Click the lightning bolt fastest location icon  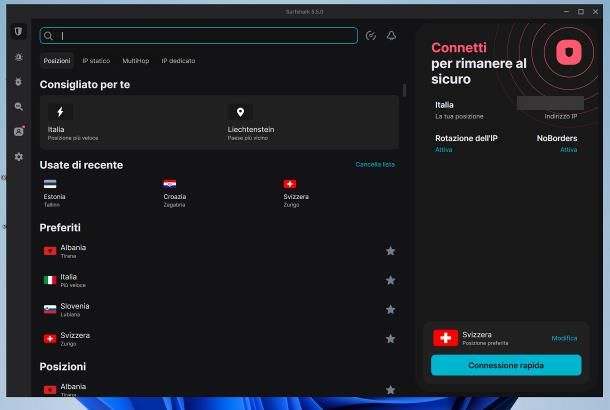click(x=60, y=112)
